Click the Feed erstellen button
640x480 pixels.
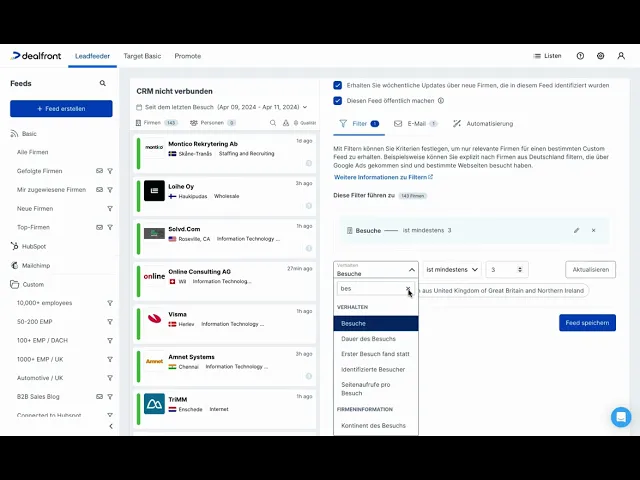point(61,109)
